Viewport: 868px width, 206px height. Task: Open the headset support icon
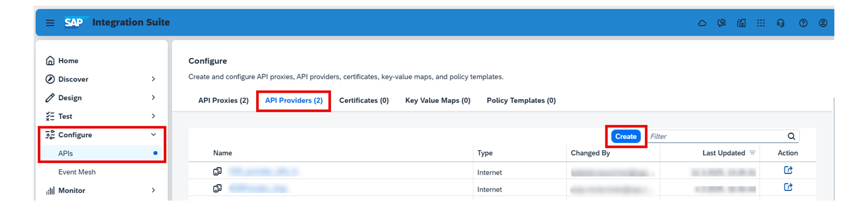(781, 23)
